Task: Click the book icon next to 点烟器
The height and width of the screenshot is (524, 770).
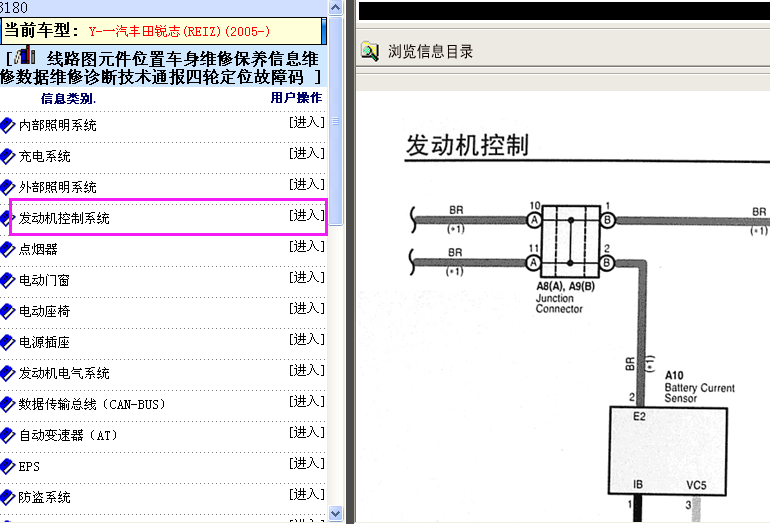Action: (7, 249)
